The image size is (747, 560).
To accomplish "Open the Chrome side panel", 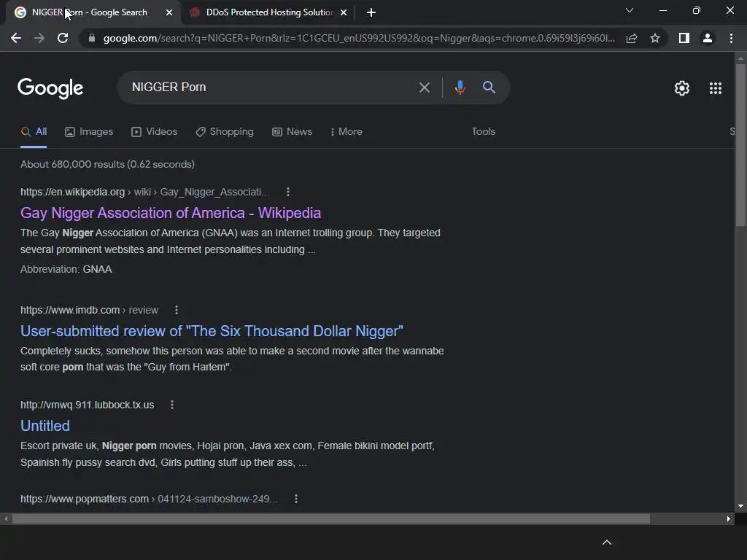I will (x=684, y=38).
